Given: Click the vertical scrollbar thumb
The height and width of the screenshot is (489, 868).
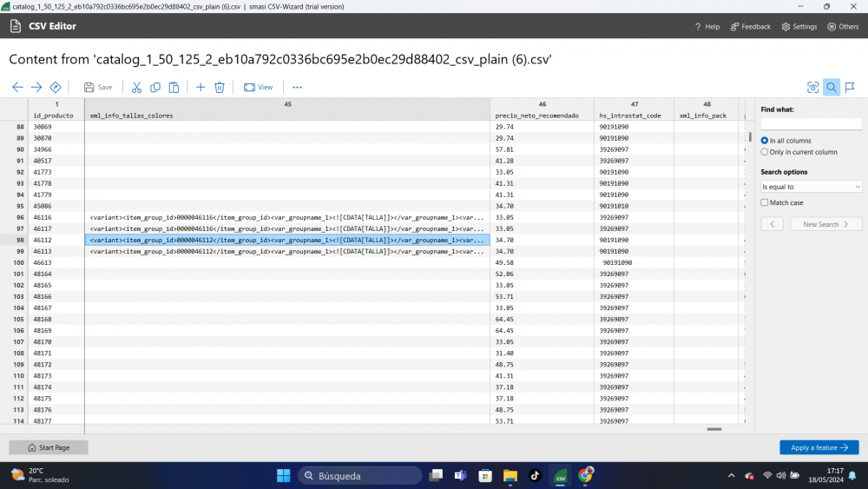Looking at the screenshot, I should (x=750, y=136).
